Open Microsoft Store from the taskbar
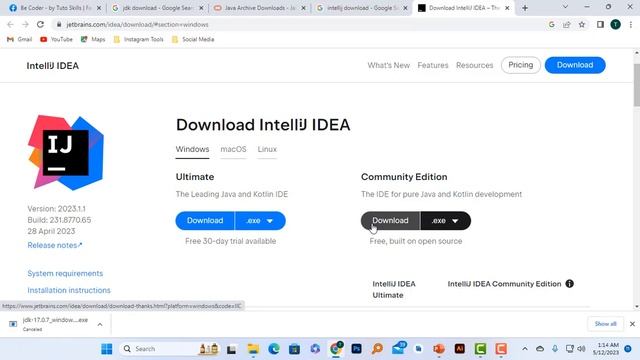Screen dimensions: 640x360 coord(294,349)
